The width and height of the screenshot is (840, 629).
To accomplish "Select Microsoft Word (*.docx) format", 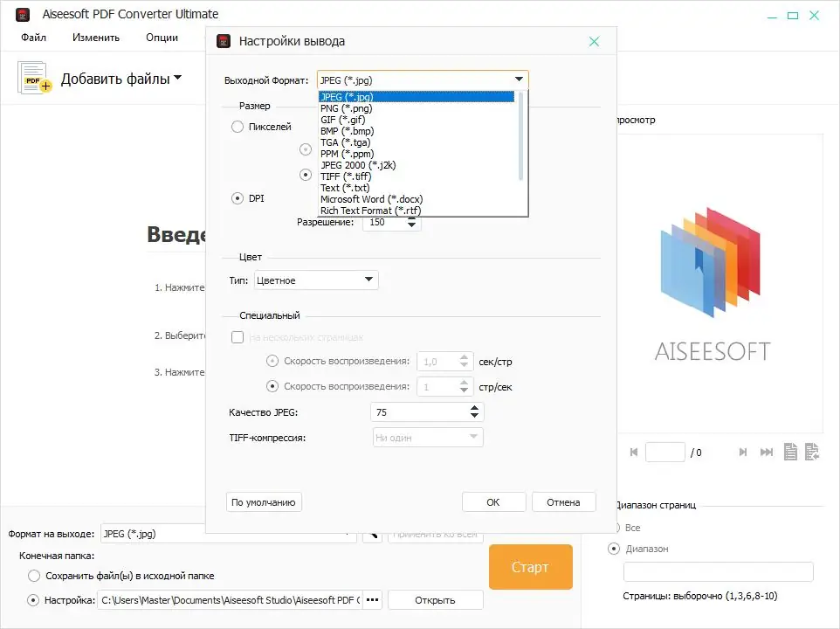I will (417, 199).
